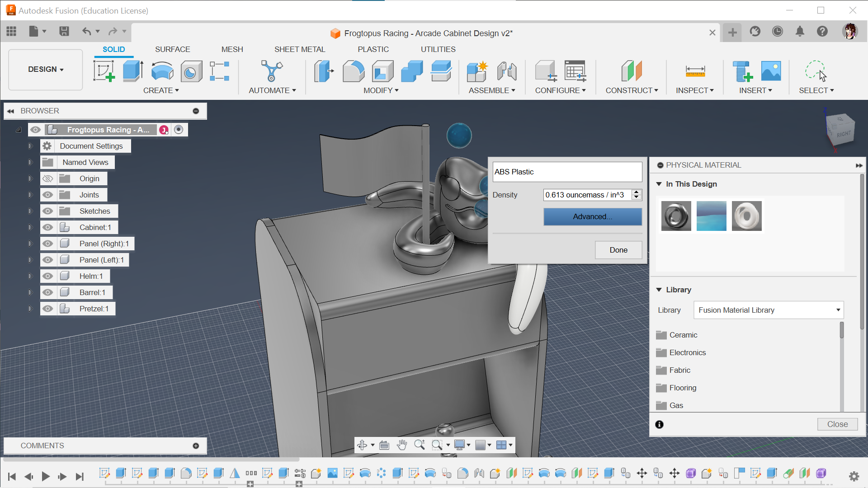Select the Insert McMaster-Carr icon
Screen dimensions: 868x488
coord(742,70)
